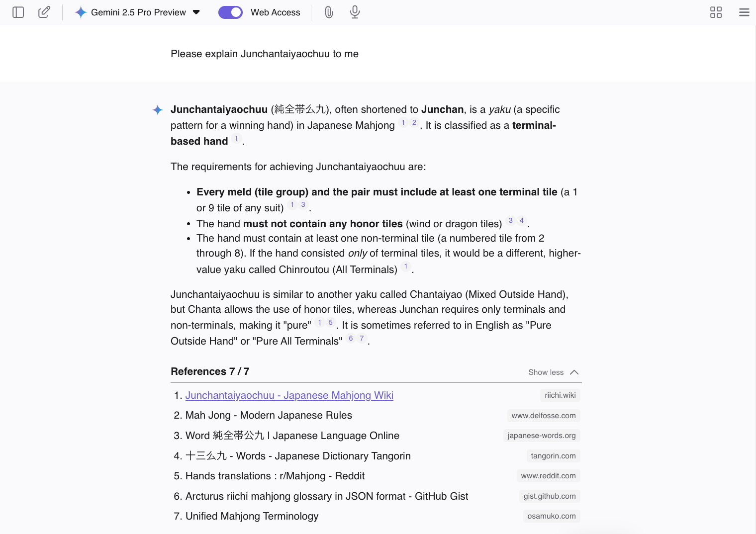Click the riichi.wiki source badge
The height and width of the screenshot is (534, 756).
560,395
